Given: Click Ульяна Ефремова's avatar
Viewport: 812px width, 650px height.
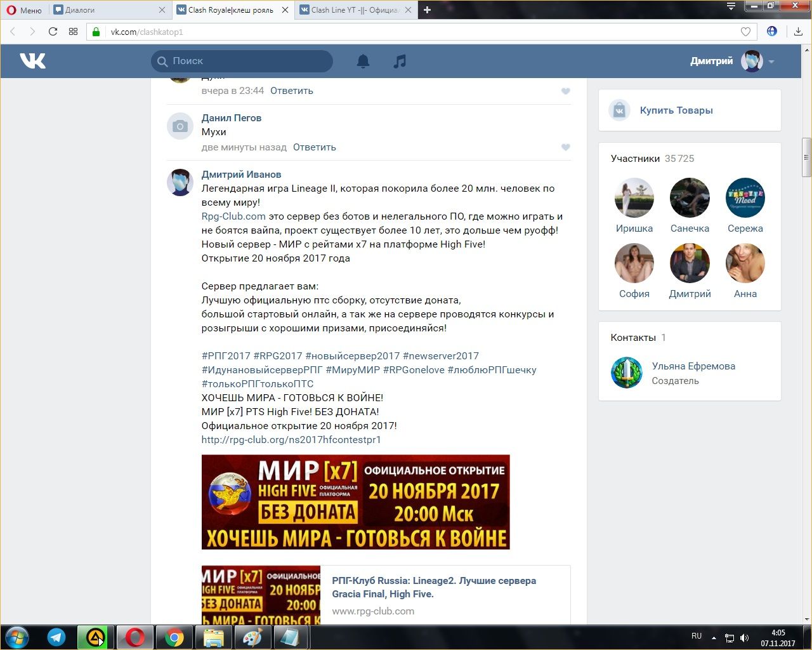Looking at the screenshot, I should point(627,373).
